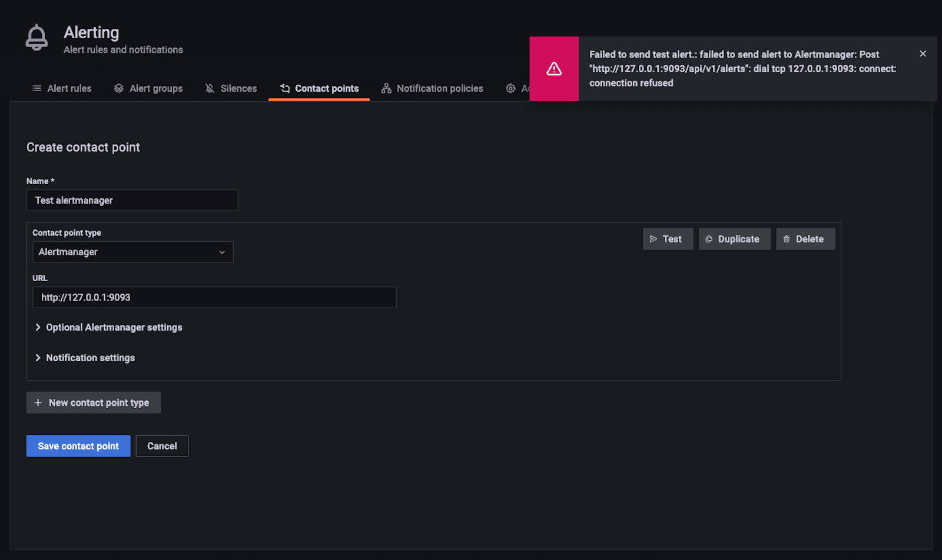Viewport: 942px width, 560px height.
Task: Click the plus icon for new contact point type
Action: coord(38,402)
